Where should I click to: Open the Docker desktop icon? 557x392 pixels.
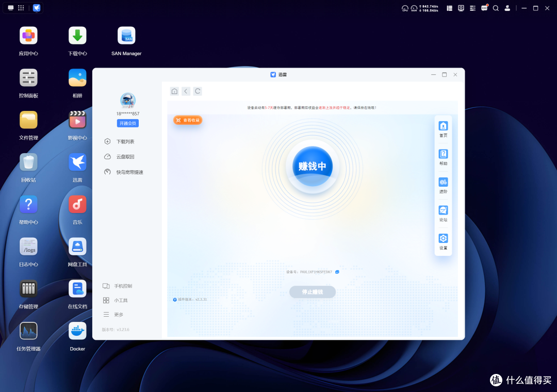point(77,331)
